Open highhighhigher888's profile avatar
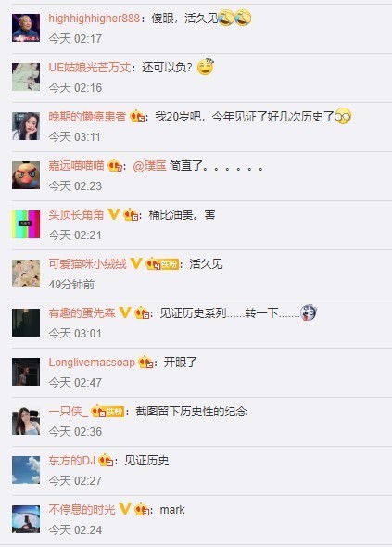The height and width of the screenshot is (547, 392). tap(26, 28)
